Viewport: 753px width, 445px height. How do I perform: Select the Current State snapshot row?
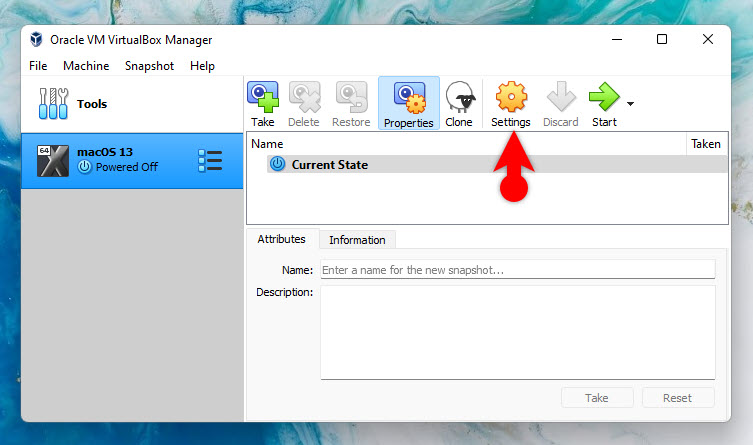pos(497,164)
